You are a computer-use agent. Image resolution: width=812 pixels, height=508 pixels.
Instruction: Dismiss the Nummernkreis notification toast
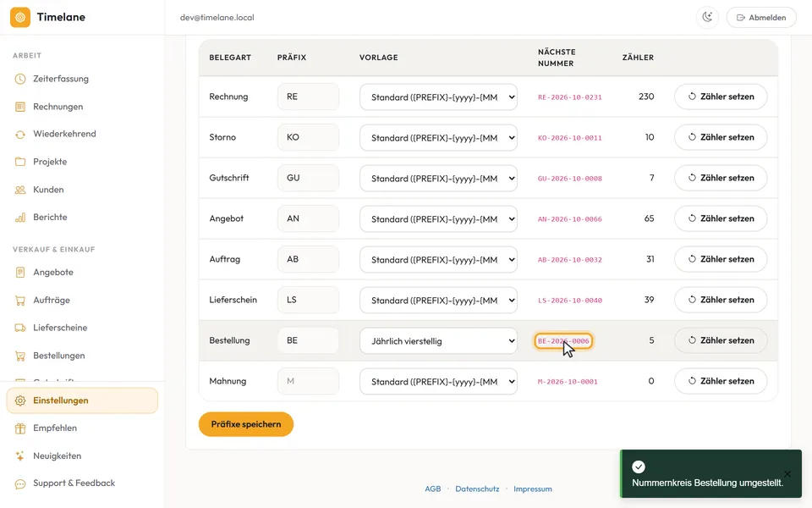[x=787, y=474]
